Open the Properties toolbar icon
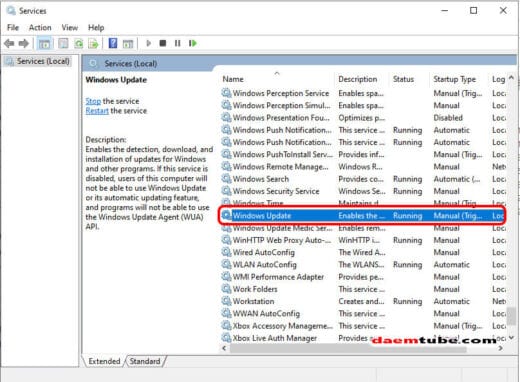 (63, 43)
